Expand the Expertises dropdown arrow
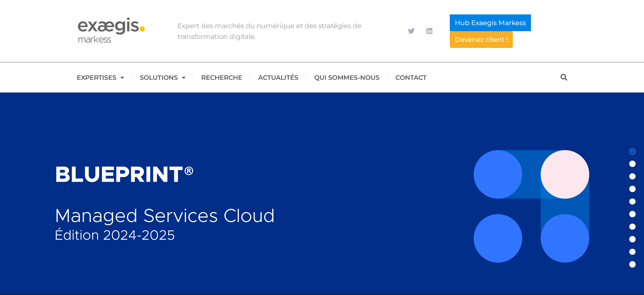This screenshot has height=295, width=644. pos(122,78)
